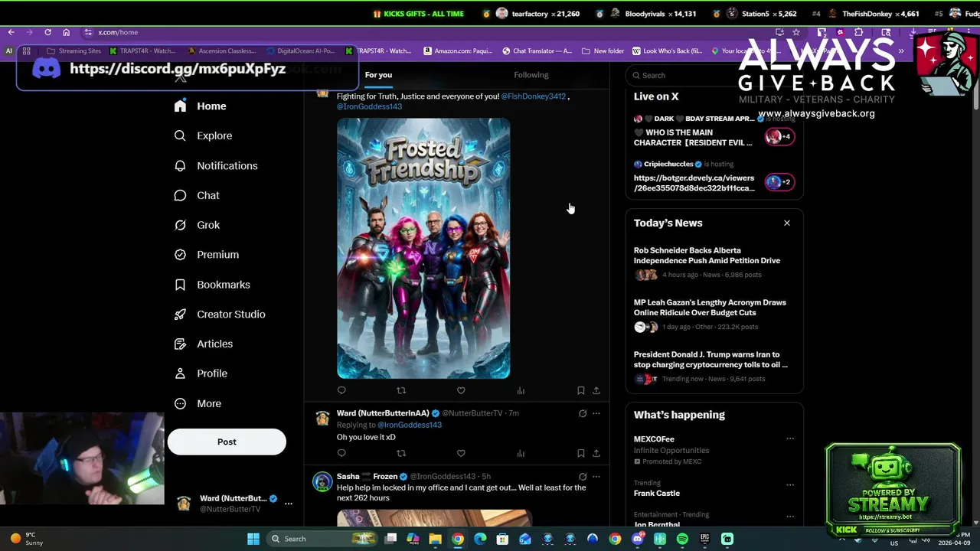980x551 pixels.
Task: Click the X search field
Action: 714,75
